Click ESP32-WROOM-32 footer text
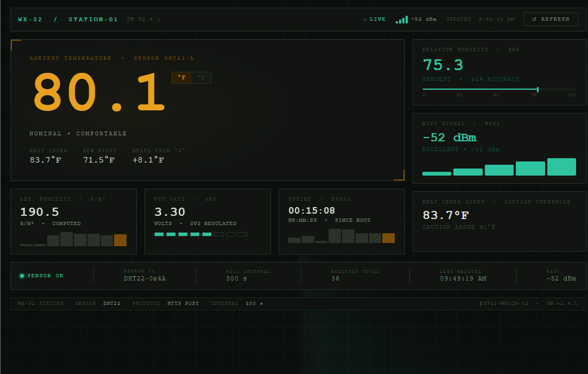The height and width of the screenshot is (374, 588). (x=504, y=303)
